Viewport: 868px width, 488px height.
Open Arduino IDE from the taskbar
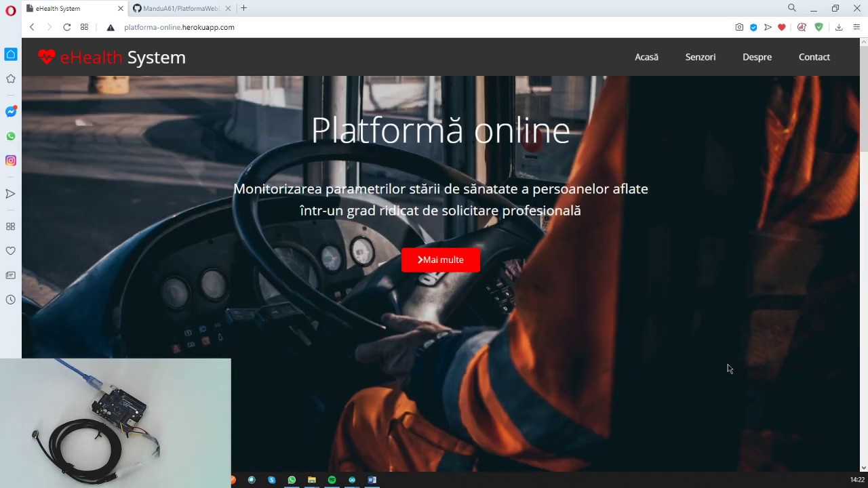click(352, 480)
